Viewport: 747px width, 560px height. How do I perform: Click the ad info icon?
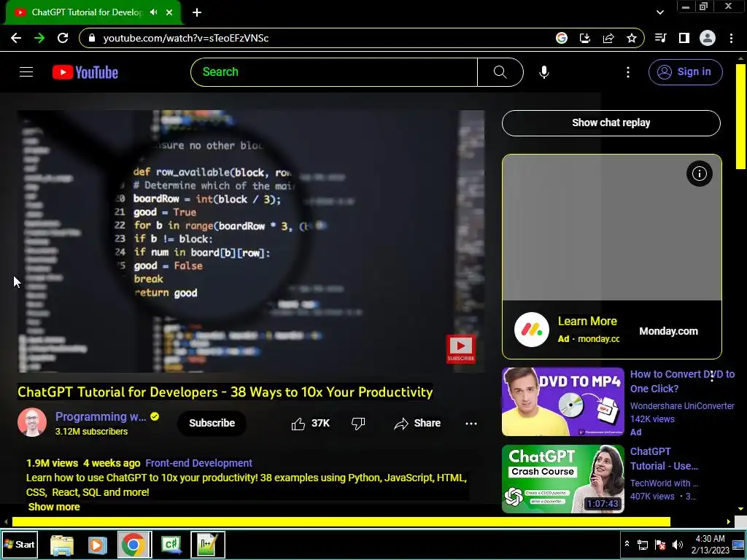[x=700, y=174]
